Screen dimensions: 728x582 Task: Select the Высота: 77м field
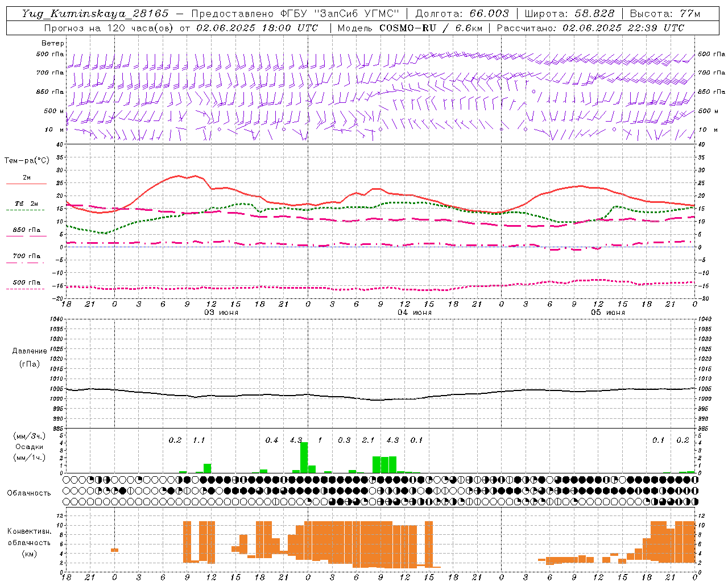[665, 14]
